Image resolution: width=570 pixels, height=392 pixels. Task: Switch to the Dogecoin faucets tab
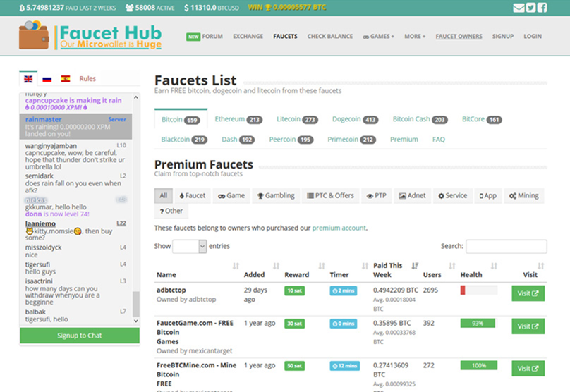(355, 119)
